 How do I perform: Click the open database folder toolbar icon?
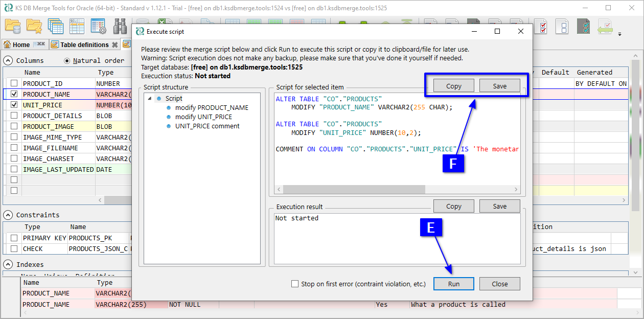tap(12, 26)
